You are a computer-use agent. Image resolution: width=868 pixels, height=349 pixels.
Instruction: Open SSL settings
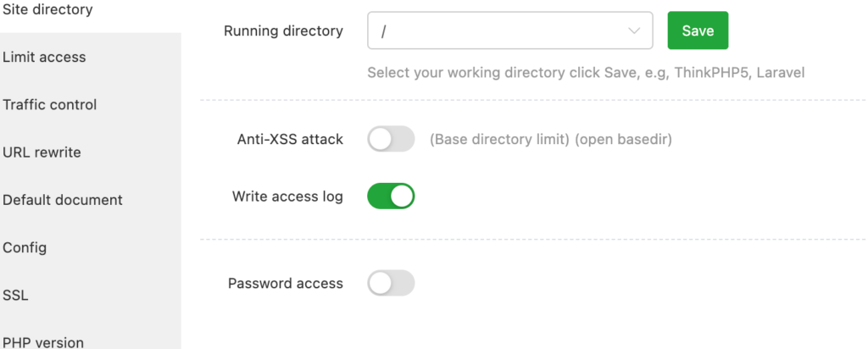(x=90, y=296)
